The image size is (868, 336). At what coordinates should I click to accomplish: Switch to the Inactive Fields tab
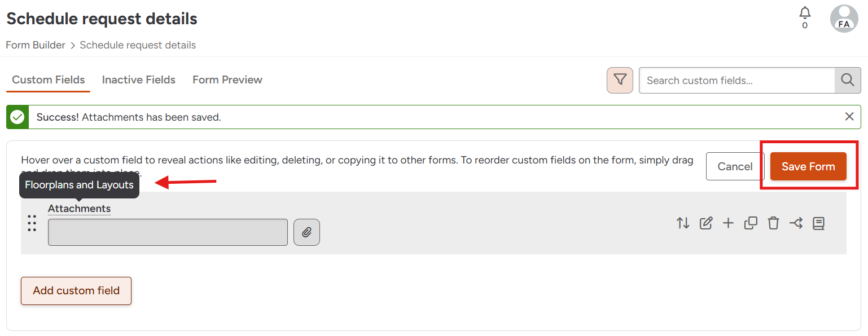(139, 80)
